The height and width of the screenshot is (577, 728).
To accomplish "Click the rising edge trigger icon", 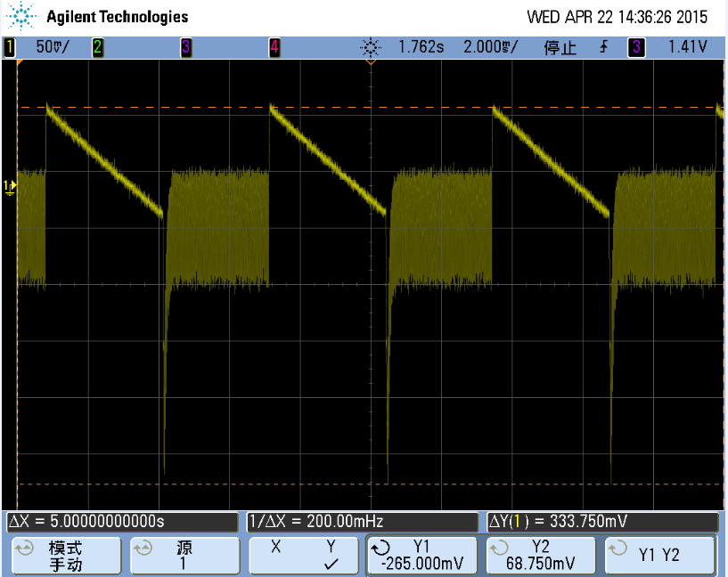I will [x=603, y=47].
